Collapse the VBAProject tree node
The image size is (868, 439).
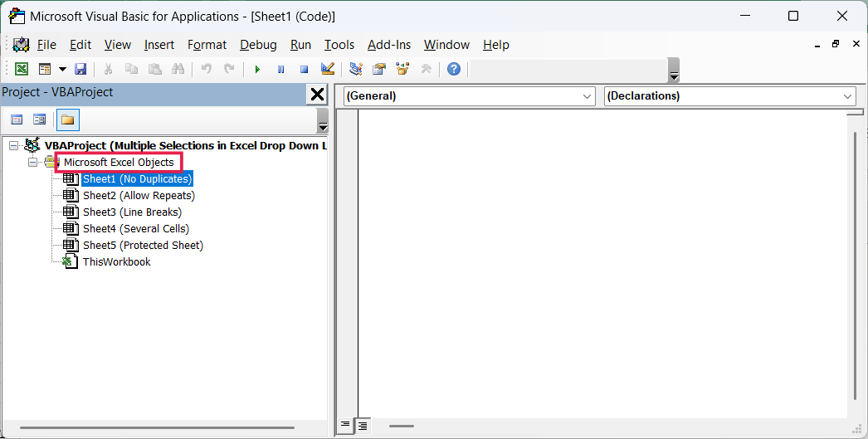coord(14,146)
